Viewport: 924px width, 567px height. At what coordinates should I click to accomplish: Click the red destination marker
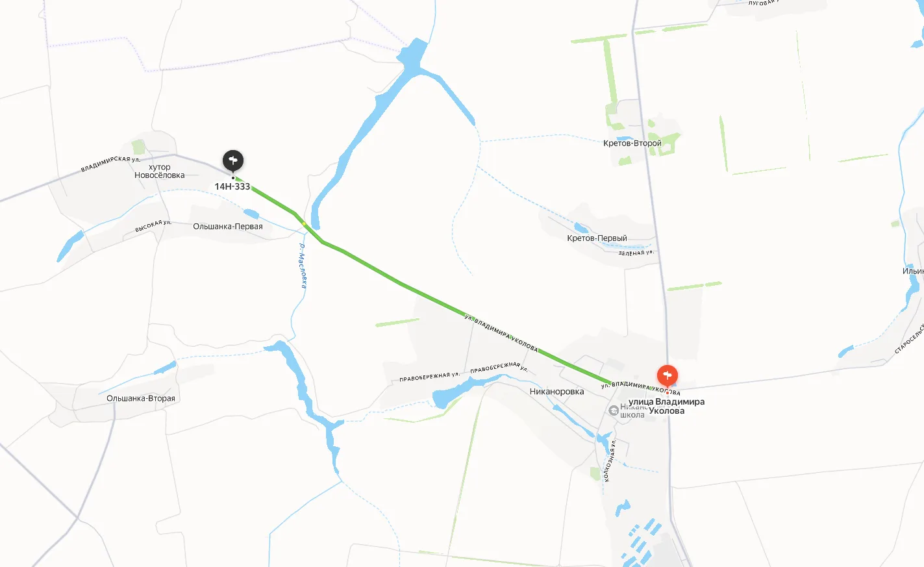668,376
